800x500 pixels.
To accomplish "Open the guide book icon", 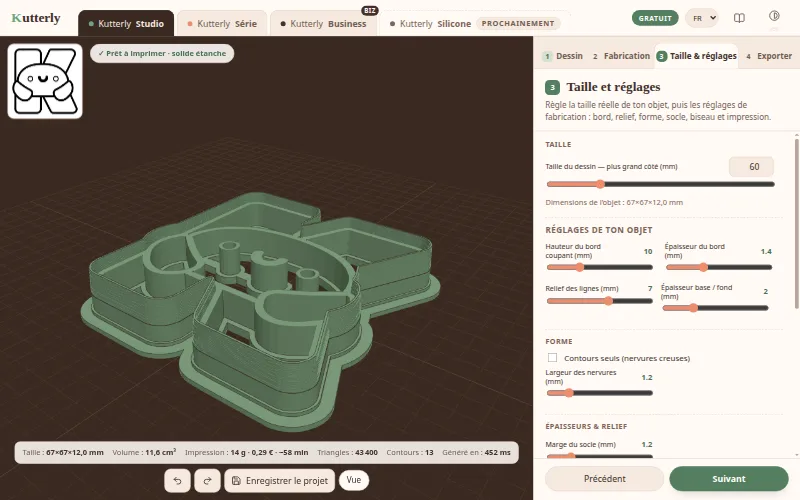I will (x=739, y=18).
